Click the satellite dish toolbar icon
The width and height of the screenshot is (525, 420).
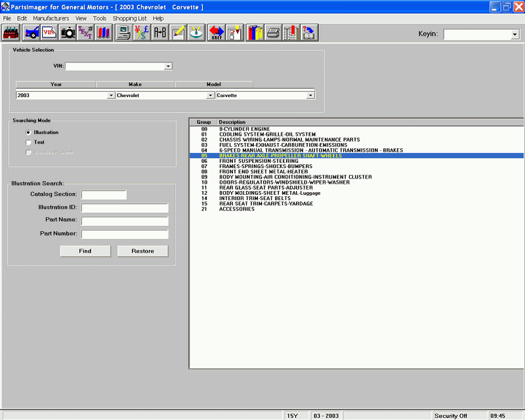196,33
